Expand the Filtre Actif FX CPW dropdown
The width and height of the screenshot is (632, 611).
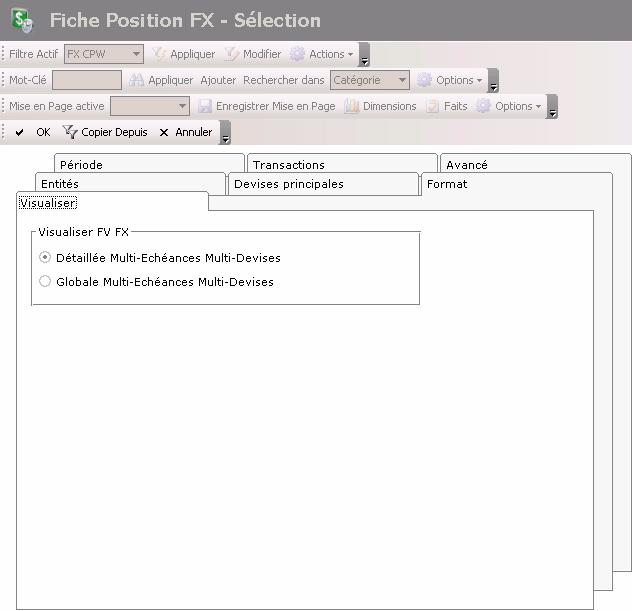click(136, 54)
